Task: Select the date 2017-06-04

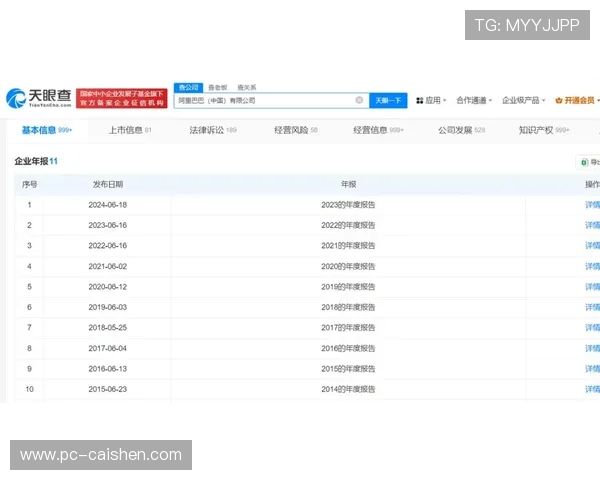Action: [108, 348]
